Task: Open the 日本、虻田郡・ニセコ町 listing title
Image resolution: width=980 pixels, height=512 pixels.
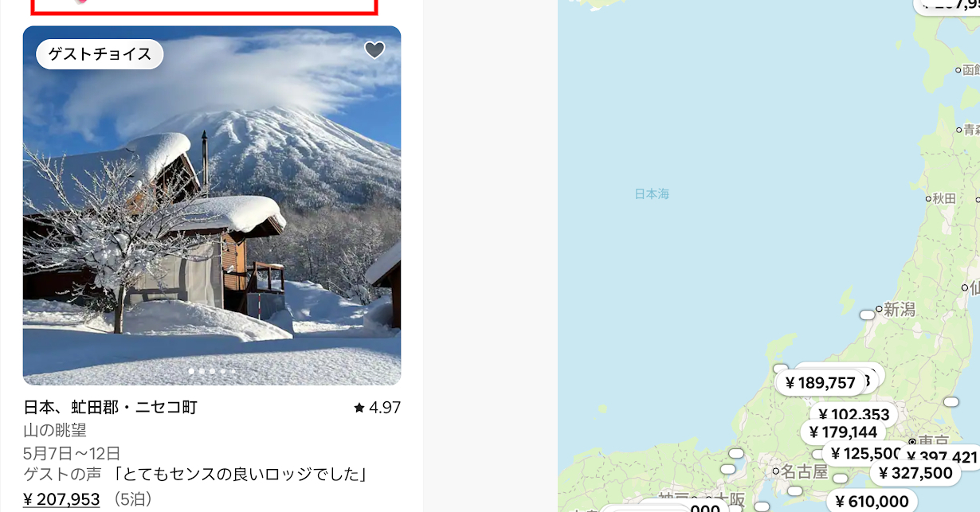Action: [x=111, y=408]
